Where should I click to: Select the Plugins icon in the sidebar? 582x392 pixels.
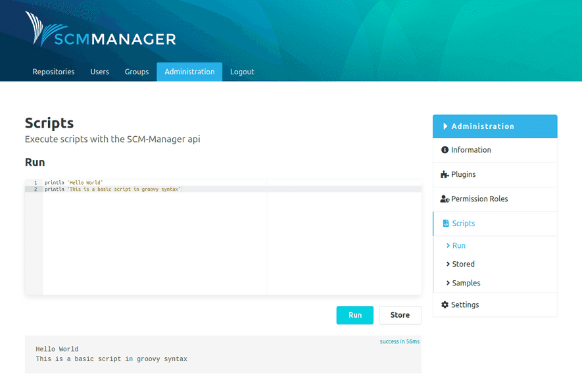pyautogui.click(x=446, y=174)
